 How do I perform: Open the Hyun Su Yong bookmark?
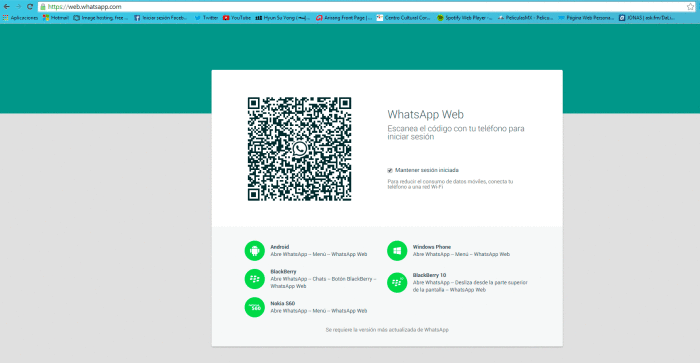tap(283, 18)
